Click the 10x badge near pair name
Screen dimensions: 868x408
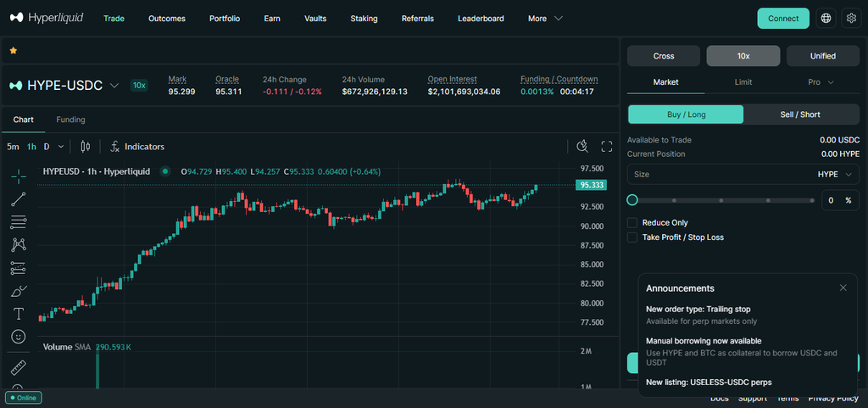[139, 86]
